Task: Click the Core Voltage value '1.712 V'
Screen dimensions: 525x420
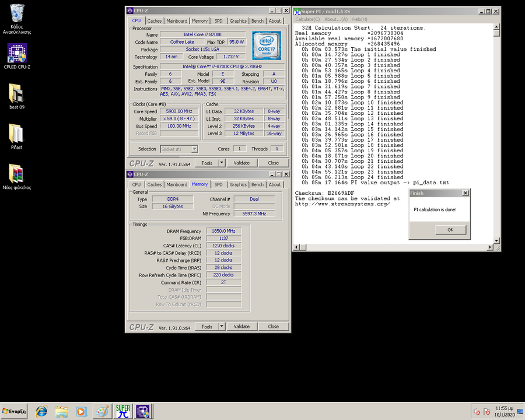Action: pos(231,57)
